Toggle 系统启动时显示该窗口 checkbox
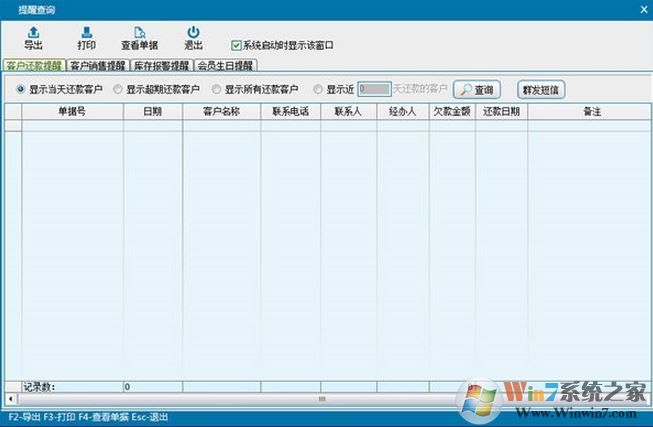 coord(236,45)
